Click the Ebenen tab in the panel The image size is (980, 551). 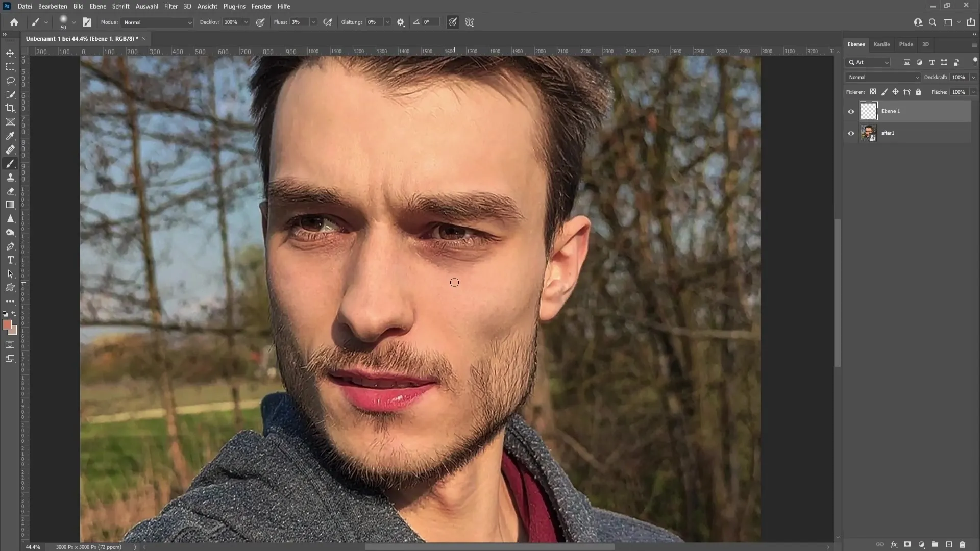(x=857, y=44)
